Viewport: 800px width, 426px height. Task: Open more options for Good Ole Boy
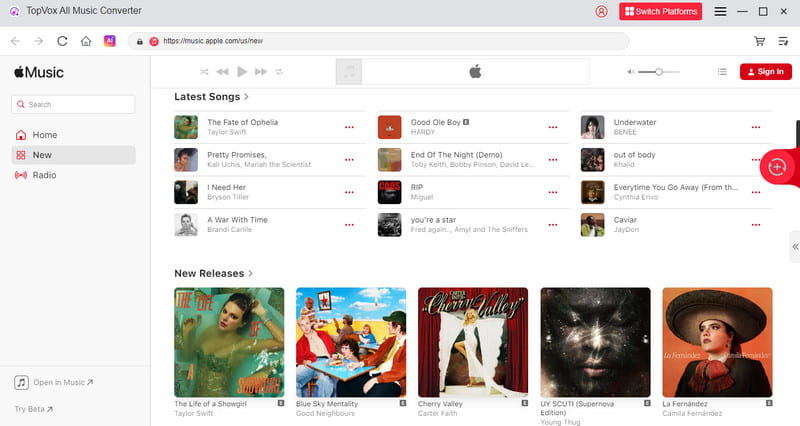(x=553, y=127)
